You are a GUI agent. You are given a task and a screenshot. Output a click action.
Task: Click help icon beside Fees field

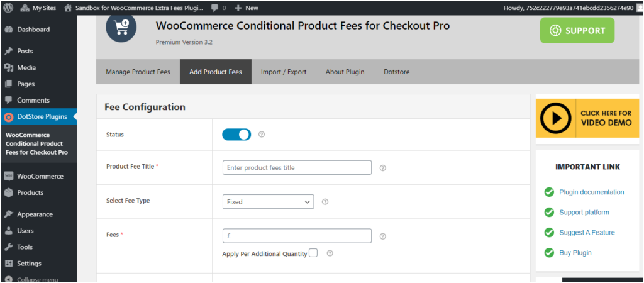coord(383,236)
